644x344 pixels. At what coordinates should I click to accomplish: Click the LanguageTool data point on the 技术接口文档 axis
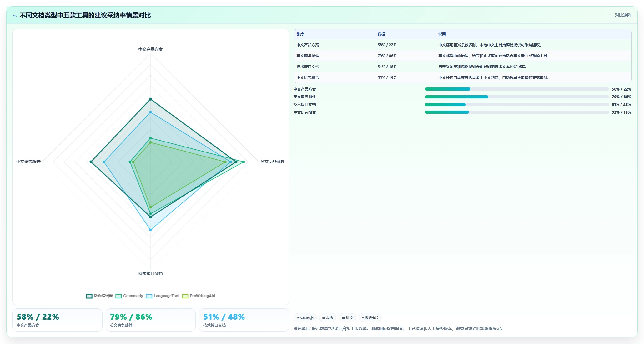click(150, 230)
